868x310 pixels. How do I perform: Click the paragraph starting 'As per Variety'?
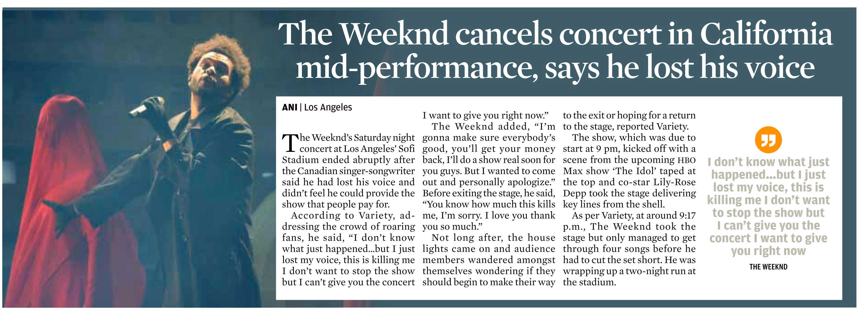point(629,249)
